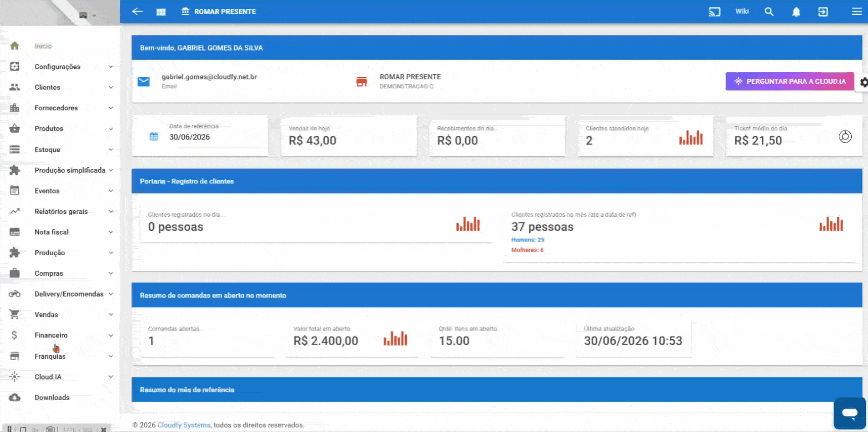Viewport: 868px width, 432px height.
Task: Click ROMAR PRESENTE title in top bar
Action: (x=225, y=12)
